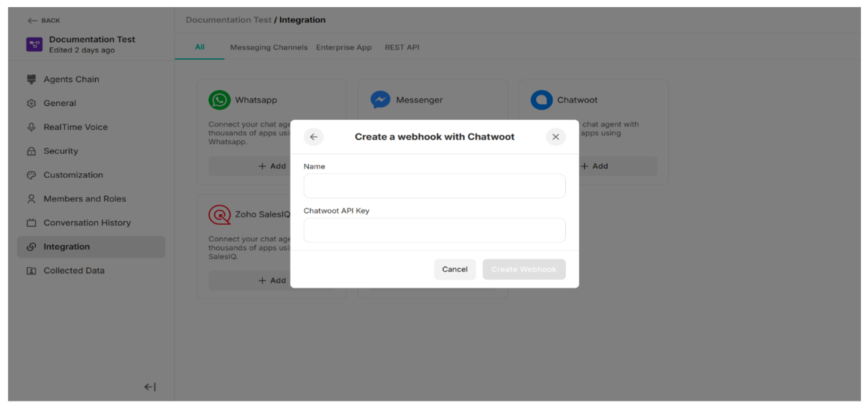Viewport: 868px width, 406px height.
Task: Go back using dialog back arrow
Action: (x=314, y=137)
